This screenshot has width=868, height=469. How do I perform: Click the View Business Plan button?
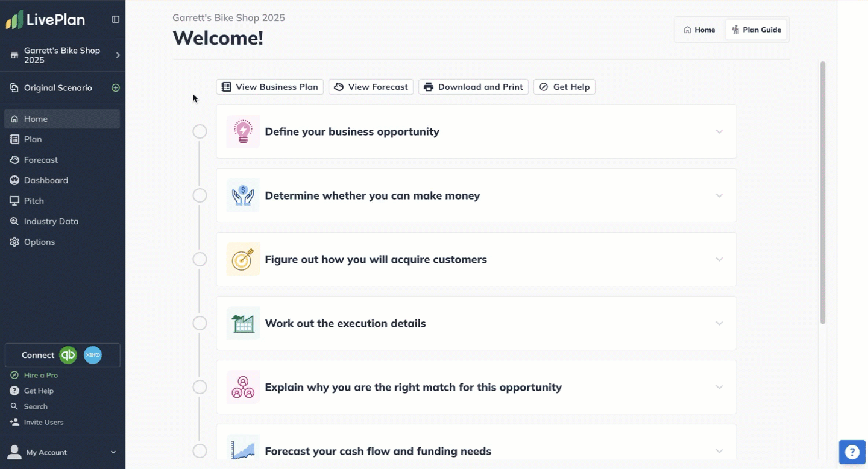(x=269, y=86)
